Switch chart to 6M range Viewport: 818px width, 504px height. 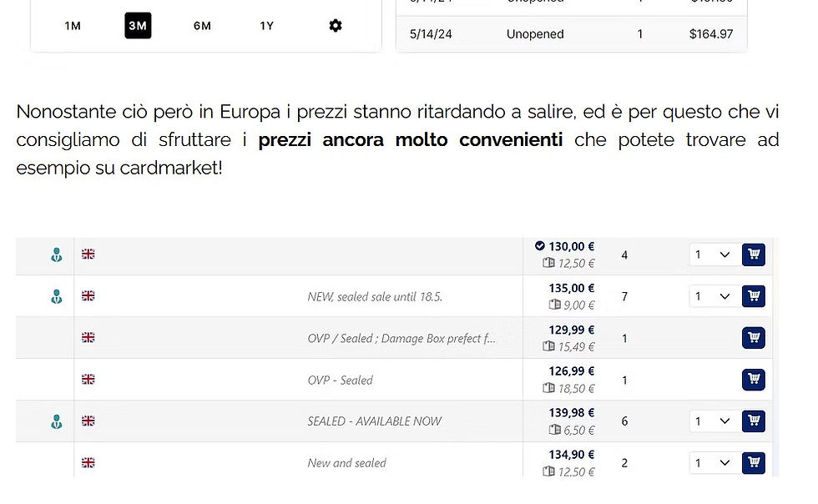(202, 26)
